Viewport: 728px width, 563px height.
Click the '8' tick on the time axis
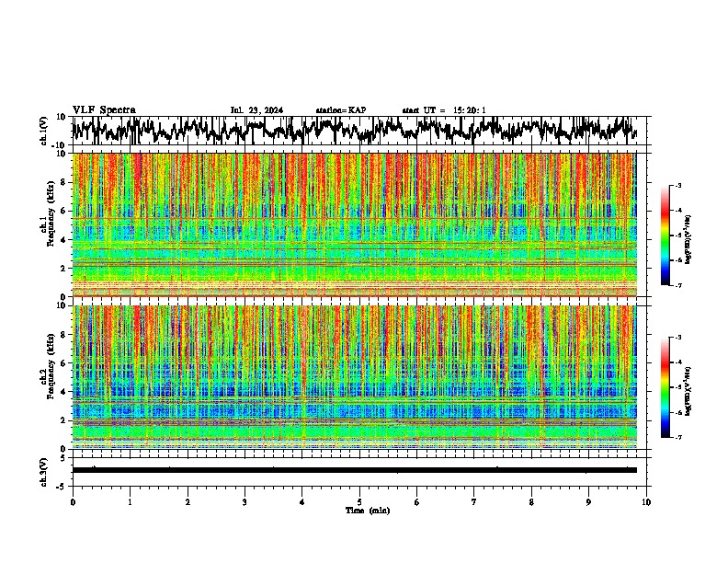[531, 502]
